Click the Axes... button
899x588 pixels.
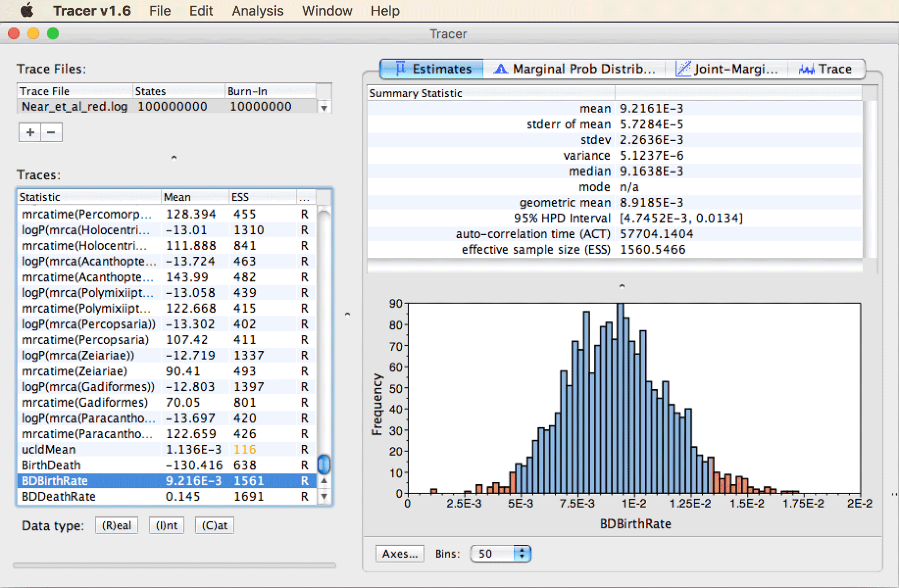pyautogui.click(x=400, y=554)
